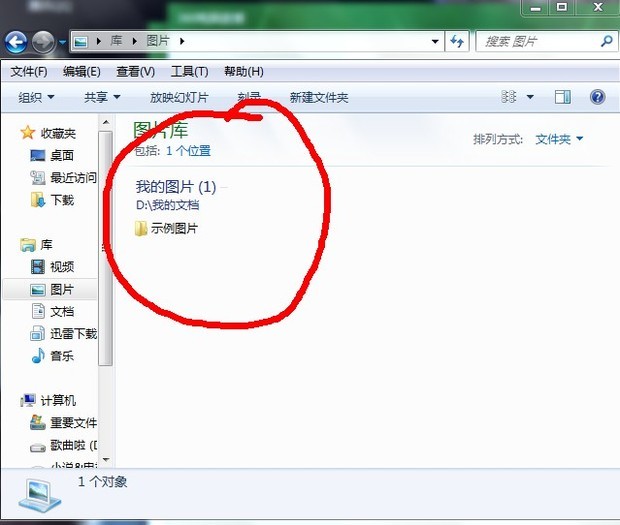Click the magnifier icon in search box
Screen dimensions: 620x525
tap(607, 41)
